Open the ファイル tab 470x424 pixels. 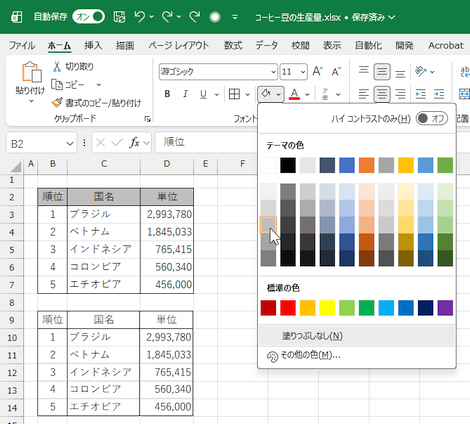[22, 45]
